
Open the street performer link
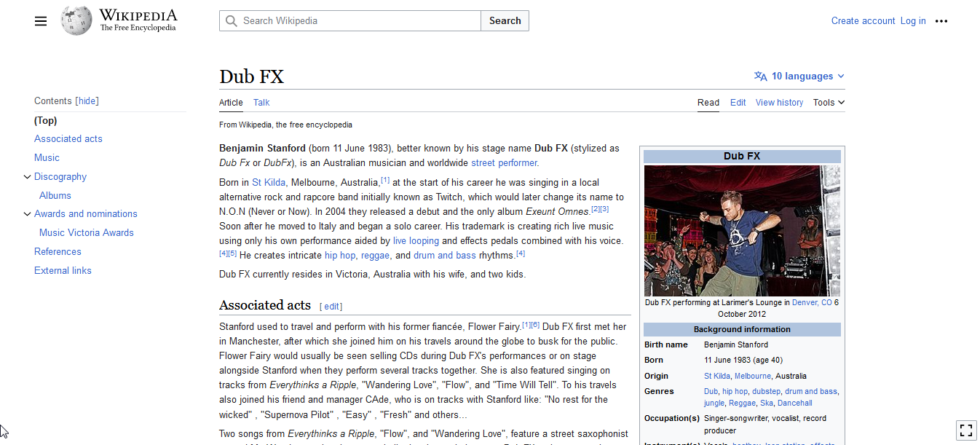click(x=504, y=163)
